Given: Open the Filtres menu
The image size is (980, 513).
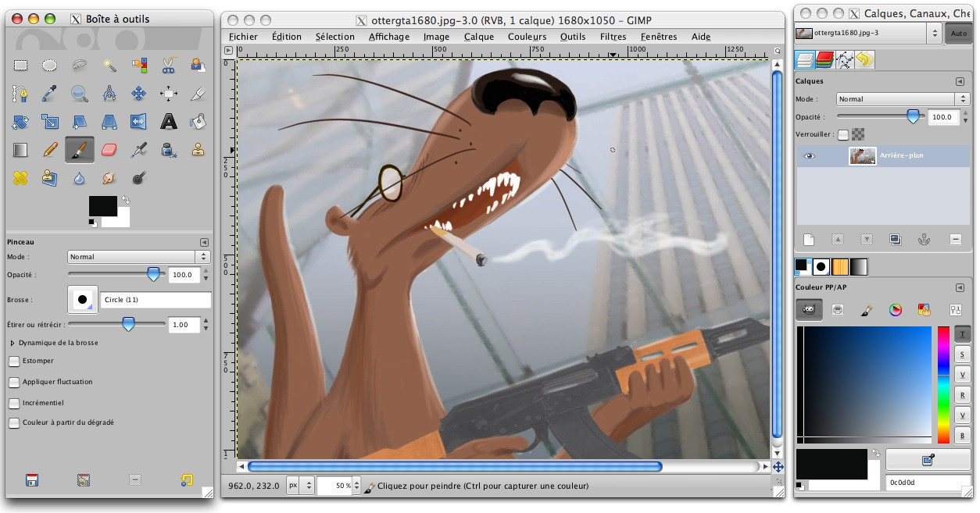Looking at the screenshot, I should [x=613, y=36].
